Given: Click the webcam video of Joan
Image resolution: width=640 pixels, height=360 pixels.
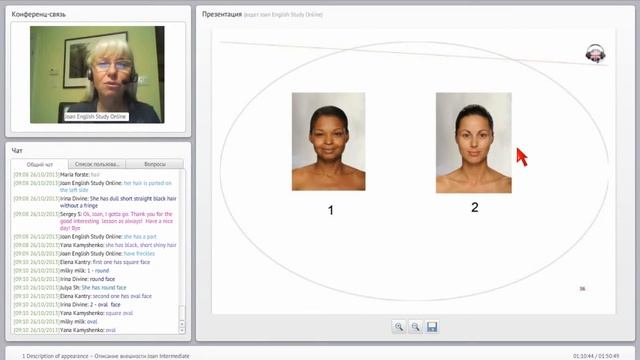Looking at the screenshot, I should coord(97,75).
